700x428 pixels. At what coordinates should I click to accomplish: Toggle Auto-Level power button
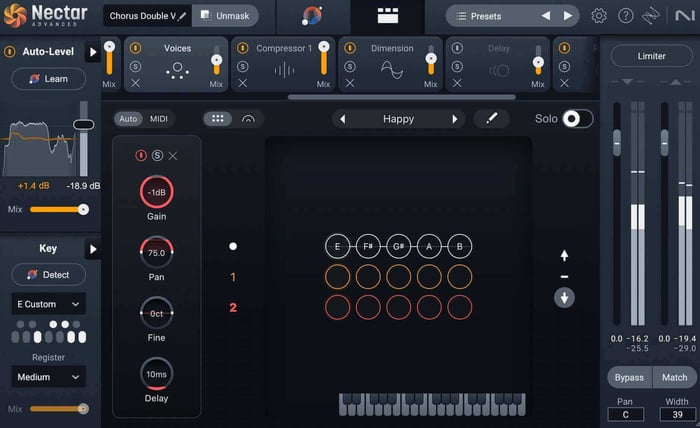(x=9, y=51)
